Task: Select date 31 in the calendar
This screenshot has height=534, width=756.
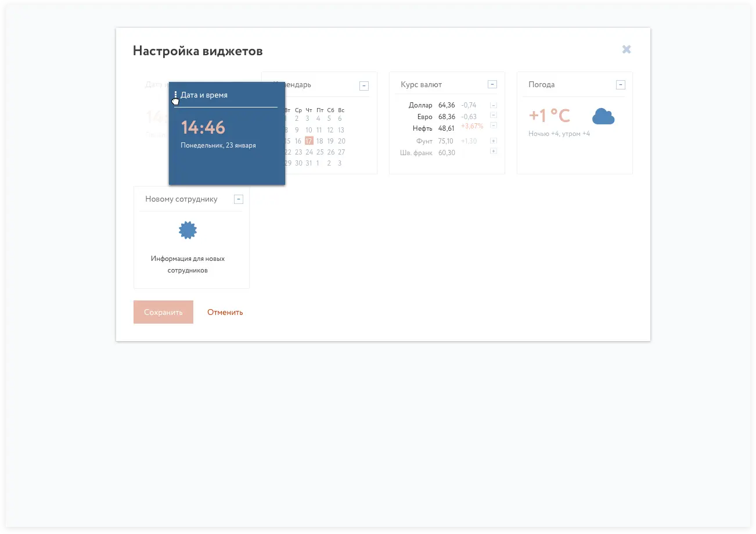Action: tap(309, 163)
